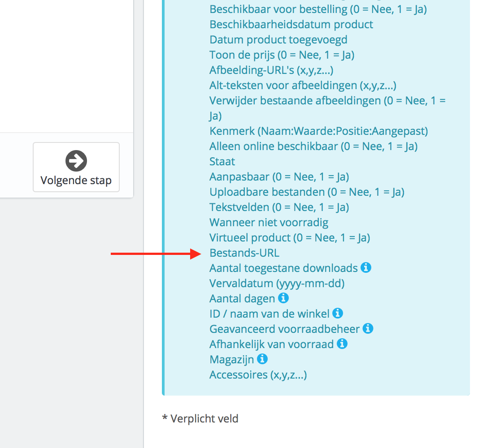Click the Vervaldatum (yyyy-mm-dd) entry
The width and height of the screenshot is (487, 448).
pyautogui.click(x=277, y=283)
